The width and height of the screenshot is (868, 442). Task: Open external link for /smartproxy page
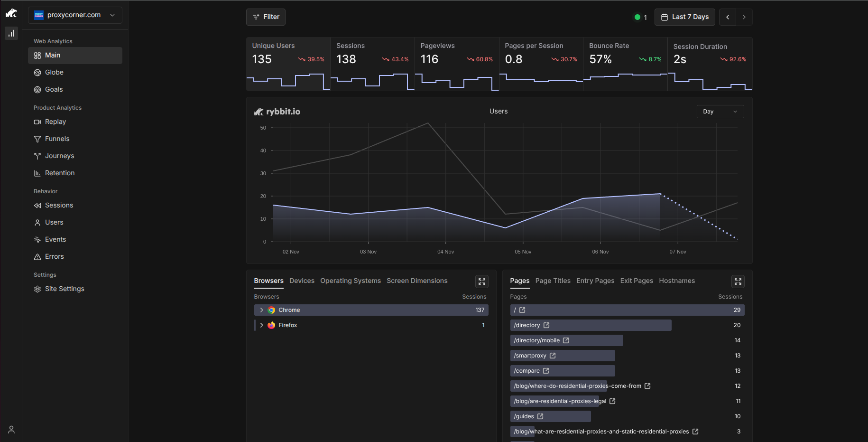click(553, 356)
